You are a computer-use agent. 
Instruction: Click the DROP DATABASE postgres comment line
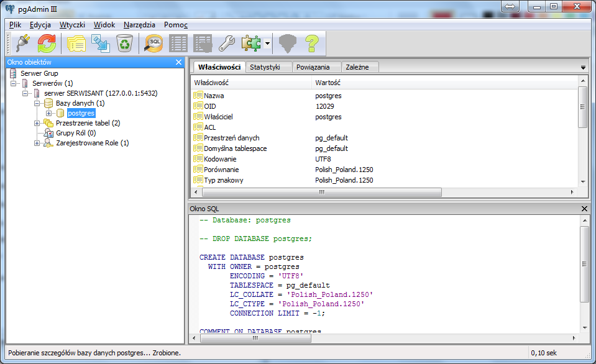[255, 239]
